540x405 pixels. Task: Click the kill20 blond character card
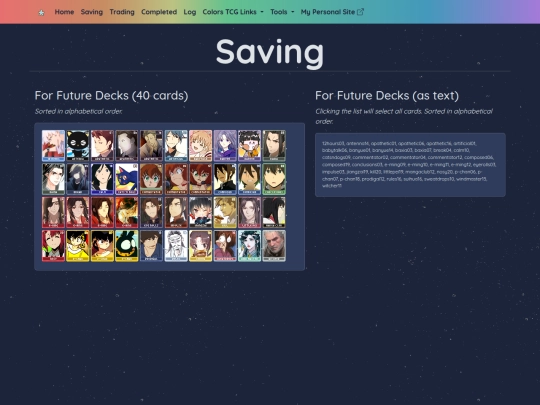click(225, 212)
